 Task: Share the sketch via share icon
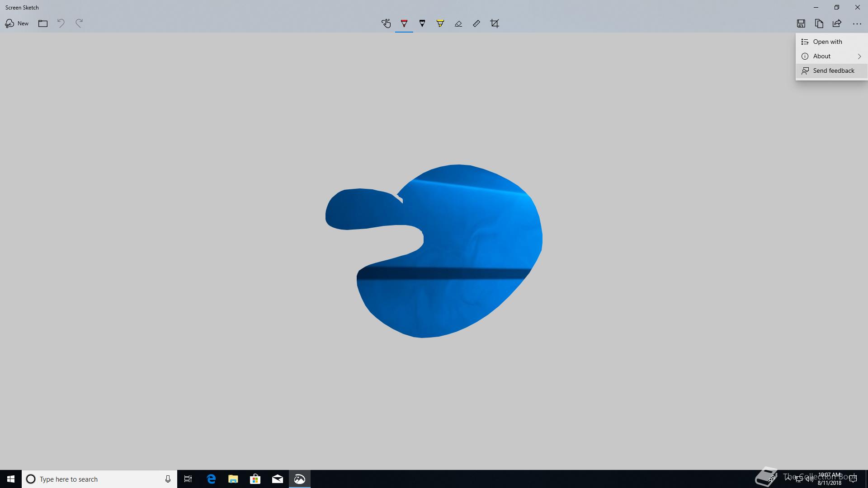pyautogui.click(x=837, y=23)
